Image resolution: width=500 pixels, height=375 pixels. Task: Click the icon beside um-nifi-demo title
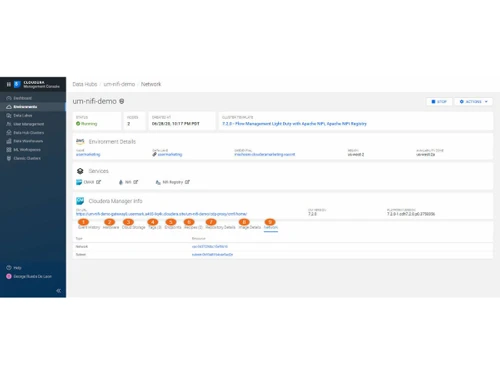122,101
